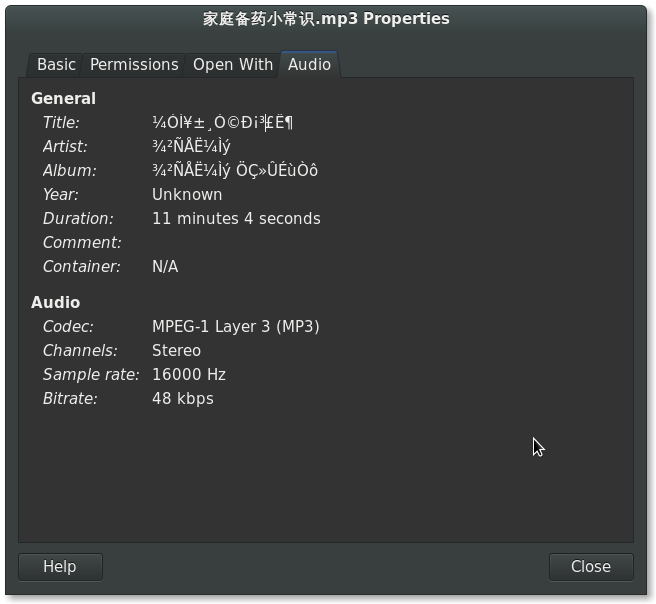Click the Help button
This screenshot has height=604, width=656.
point(60,567)
